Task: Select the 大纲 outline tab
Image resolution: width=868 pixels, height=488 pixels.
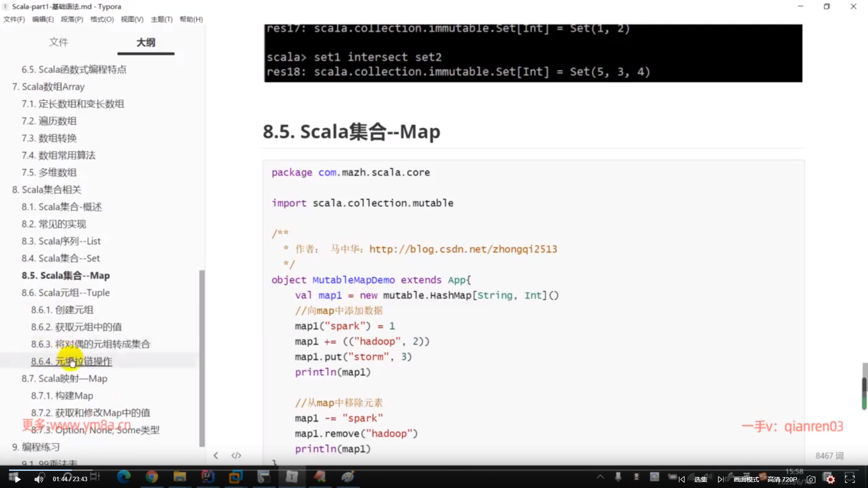Action: pos(146,42)
